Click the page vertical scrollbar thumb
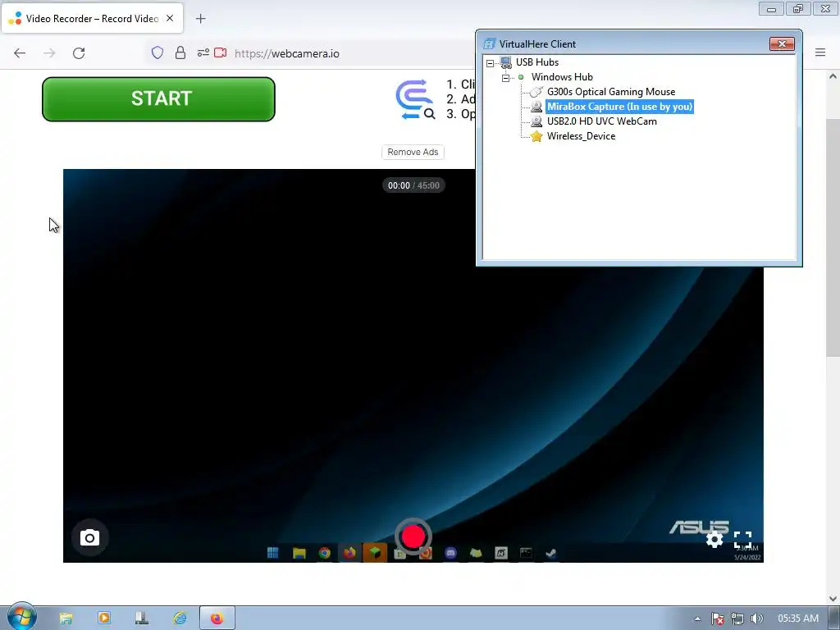The image size is (840, 630). 833,237
